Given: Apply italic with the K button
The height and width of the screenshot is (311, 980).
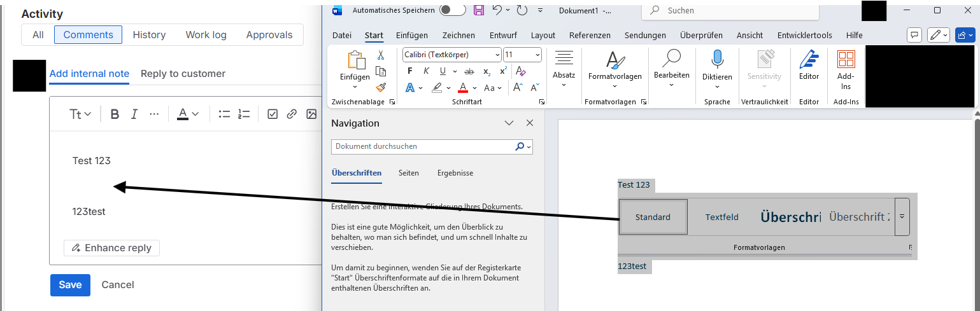Looking at the screenshot, I should pos(425,71).
